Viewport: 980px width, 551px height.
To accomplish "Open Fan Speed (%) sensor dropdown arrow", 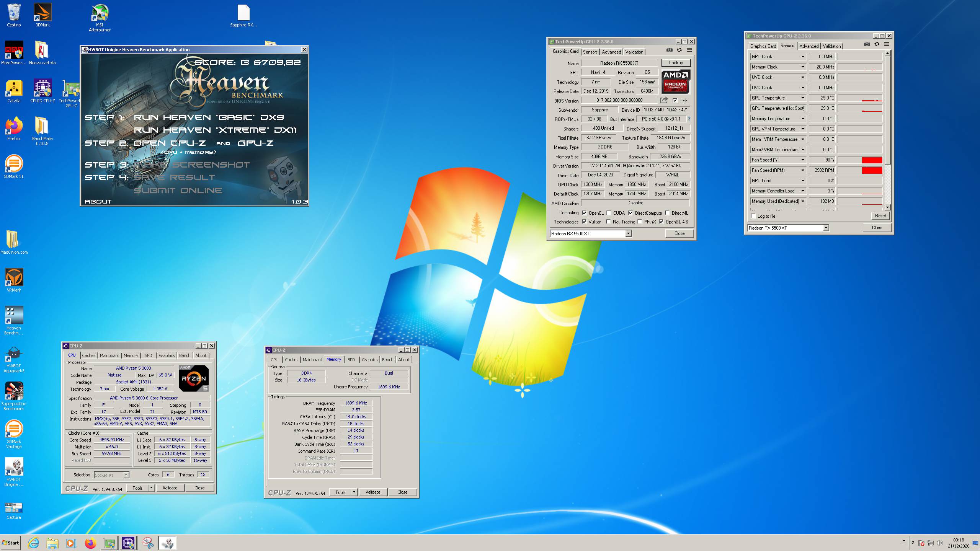I will pyautogui.click(x=803, y=160).
